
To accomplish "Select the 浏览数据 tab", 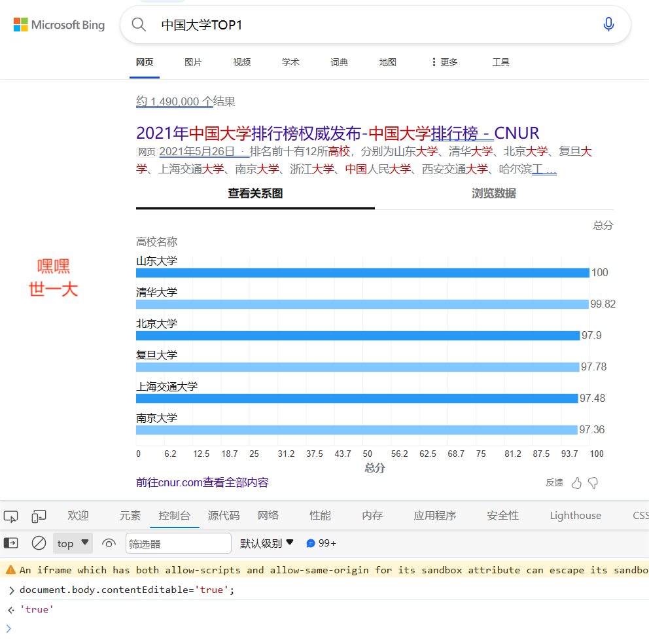I will pos(494,194).
